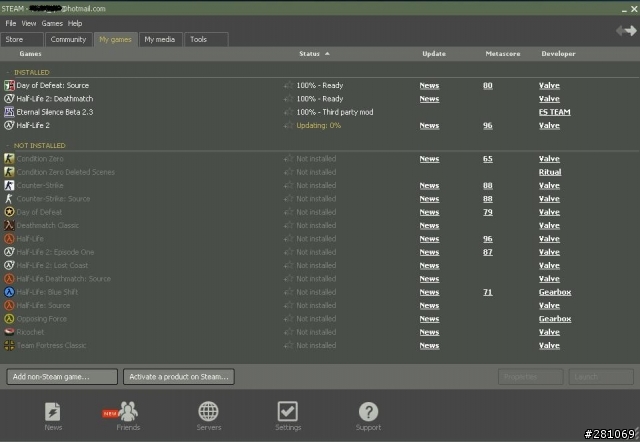Switch to the Store tab
640x442 pixels.
coord(22,39)
